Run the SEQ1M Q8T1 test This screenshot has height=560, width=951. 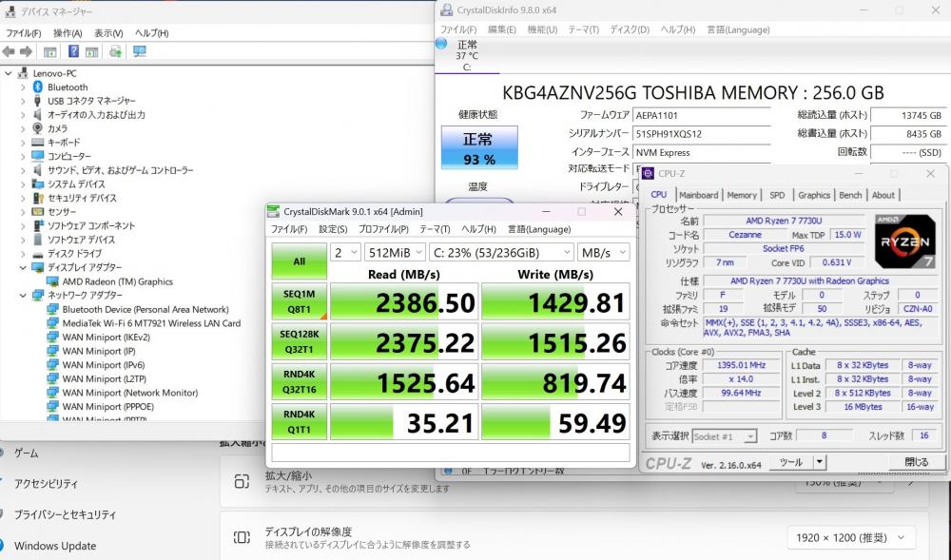tap(299, 301)
